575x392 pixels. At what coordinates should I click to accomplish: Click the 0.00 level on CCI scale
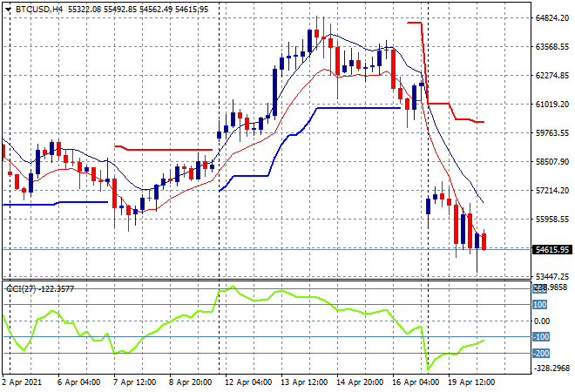pos(542,321)
